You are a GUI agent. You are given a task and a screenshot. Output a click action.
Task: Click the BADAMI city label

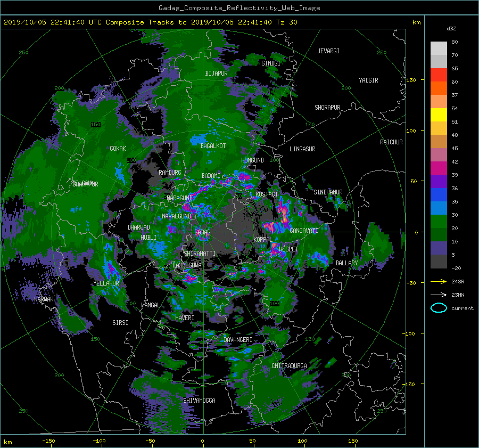coord(211,176)
